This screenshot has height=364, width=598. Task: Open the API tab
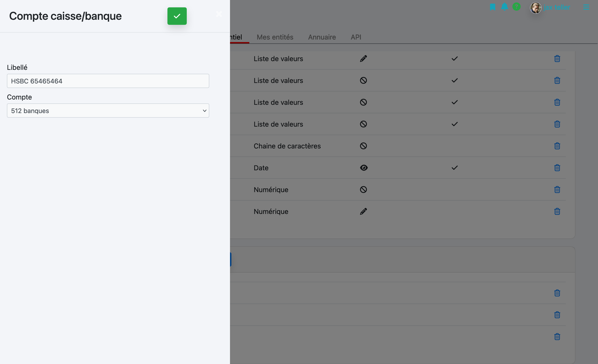(356, 37)
